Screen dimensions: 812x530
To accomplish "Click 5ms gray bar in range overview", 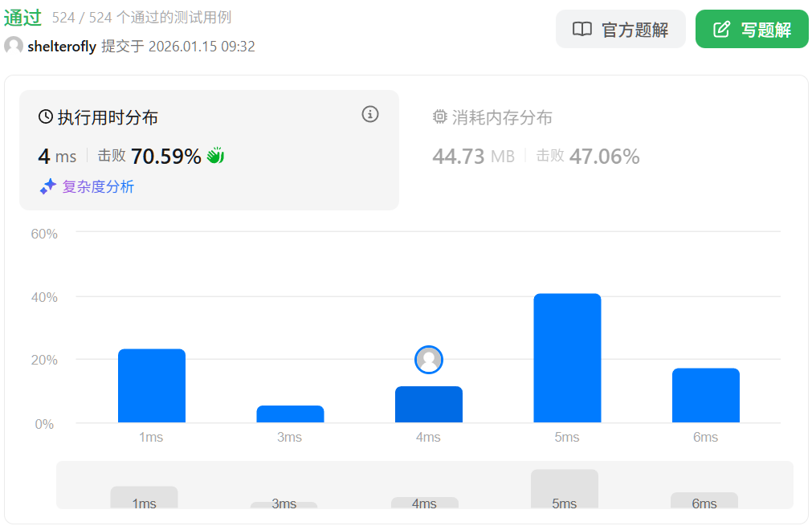I will click(x=565, y=488).
